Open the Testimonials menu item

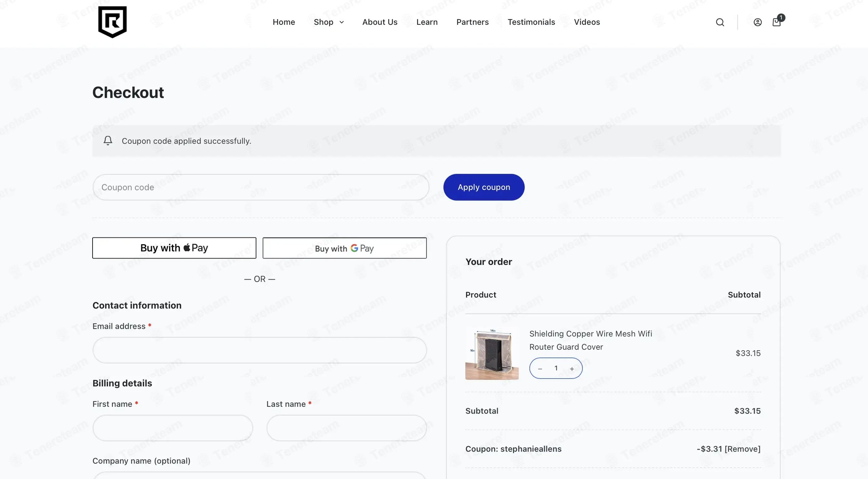tap(531, 22)
